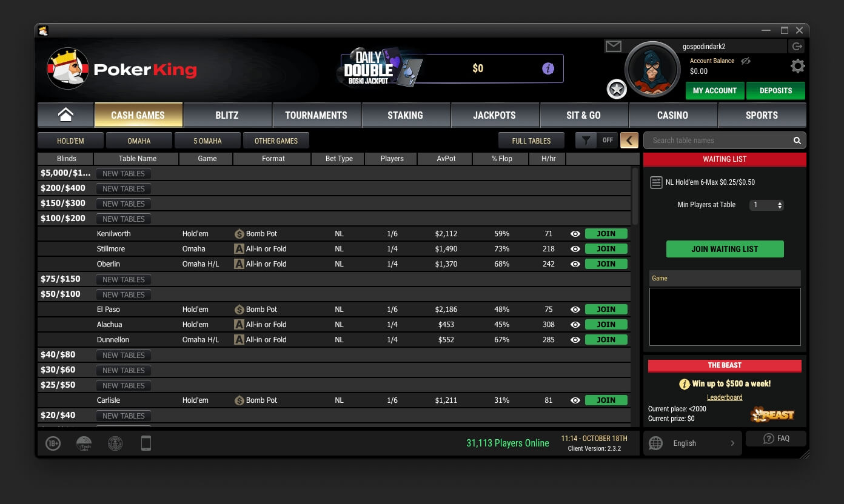Image resolution: width=844 pixels, height=504 pixels.
Task: Switch to the TOURNAMENTS tab
Action: pos(316,115)
